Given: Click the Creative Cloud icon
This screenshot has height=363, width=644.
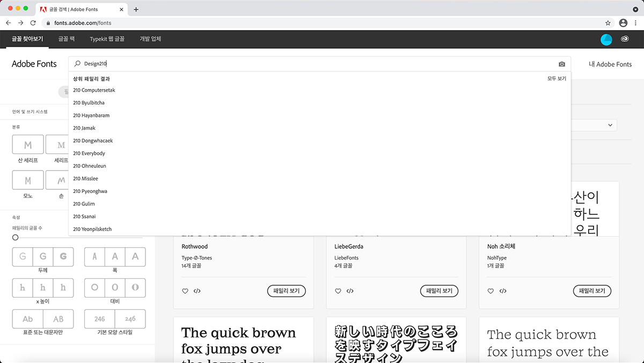Looking at the screenshot, I should tap(625, 39).
